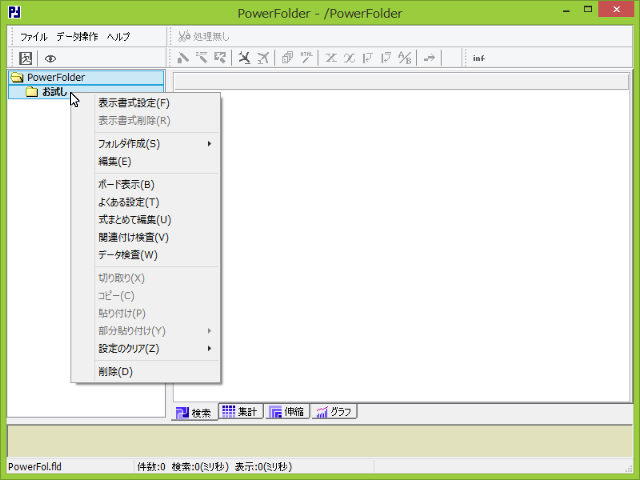This screenshot has height=480, width=640.
Task: Click the disabled 表示書式削除(R) entry
Action: [x=157, y=120]
